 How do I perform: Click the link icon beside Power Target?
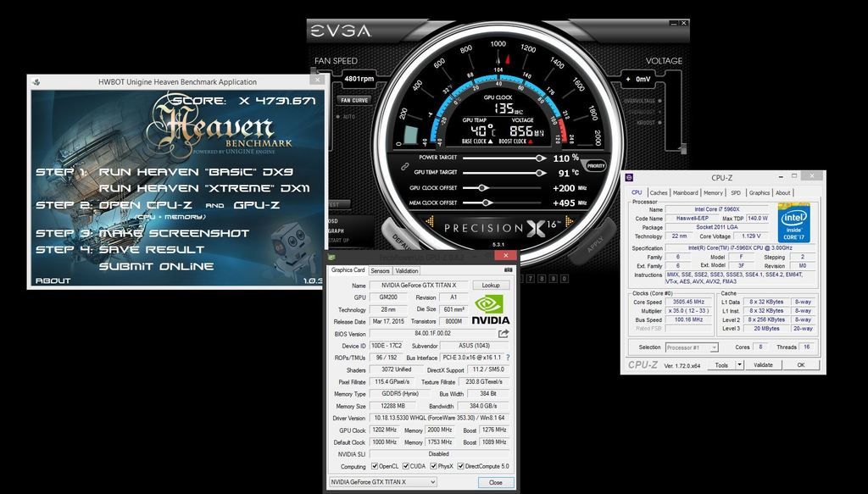pos(404,165)
